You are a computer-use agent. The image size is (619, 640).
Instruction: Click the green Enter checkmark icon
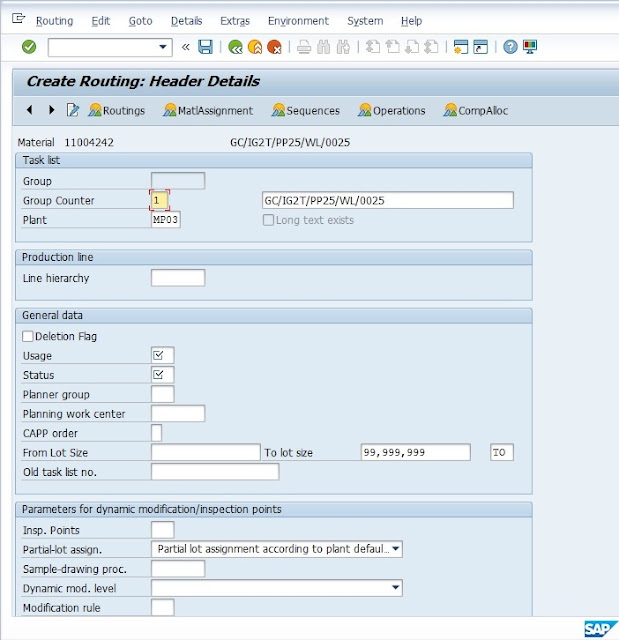click(x=29, y=47)
